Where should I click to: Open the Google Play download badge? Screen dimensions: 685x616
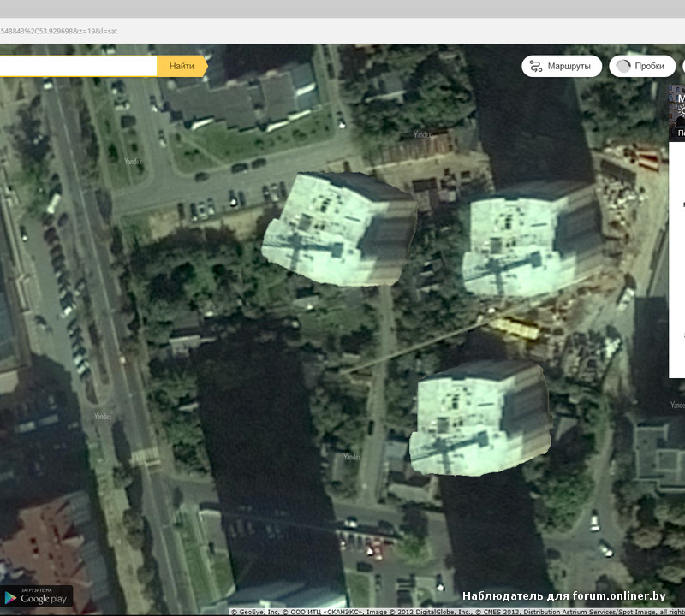click(x=36, y=596)
